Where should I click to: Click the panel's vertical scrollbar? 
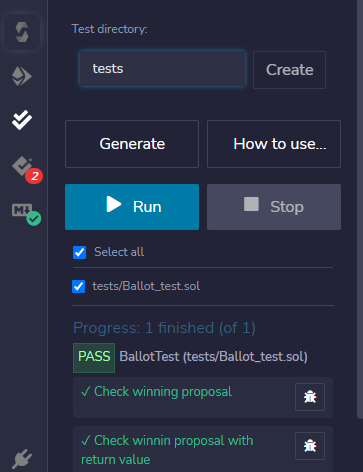[360, 209]
